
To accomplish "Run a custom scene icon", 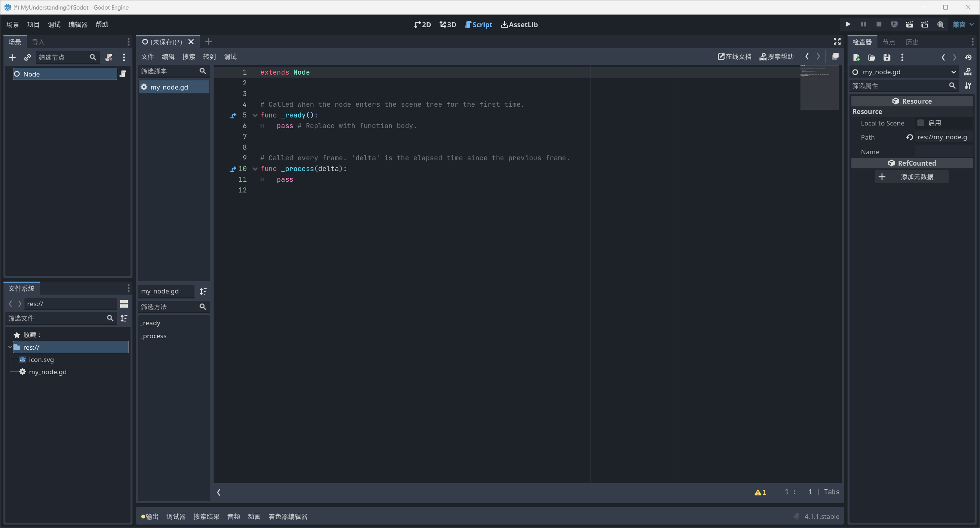I will tap(925, 24).
